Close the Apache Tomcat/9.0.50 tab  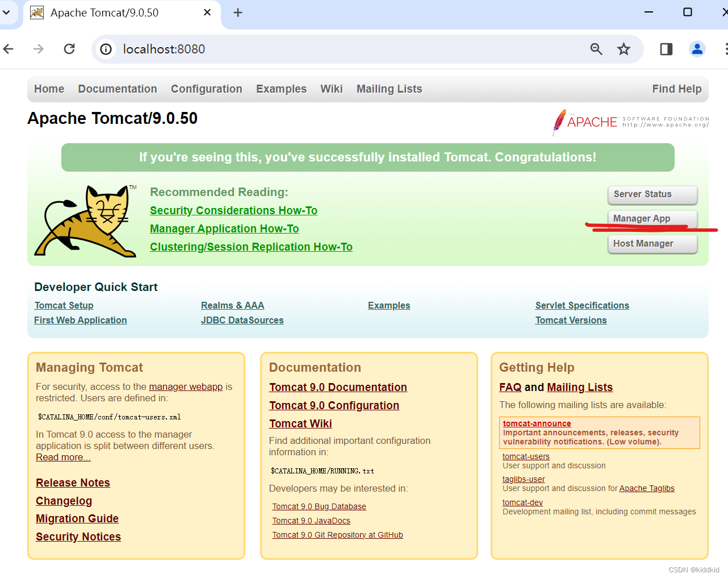tap(207, 13)
